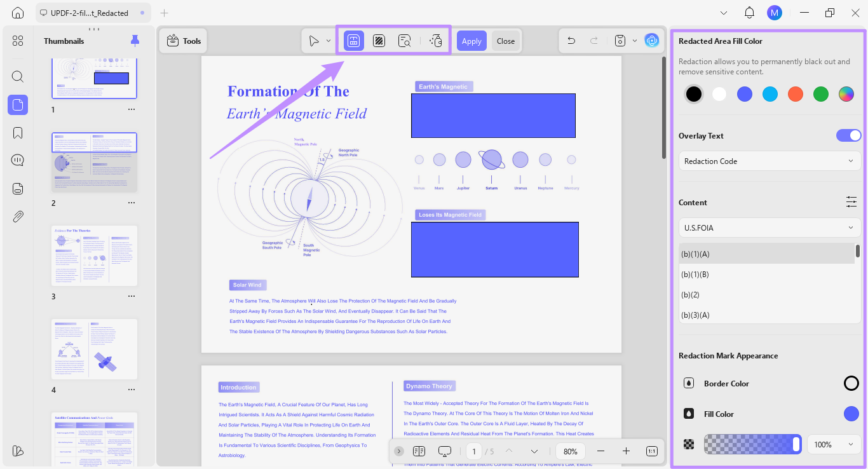Expand the cursor tool dropdown arrow

pos(329,41)
